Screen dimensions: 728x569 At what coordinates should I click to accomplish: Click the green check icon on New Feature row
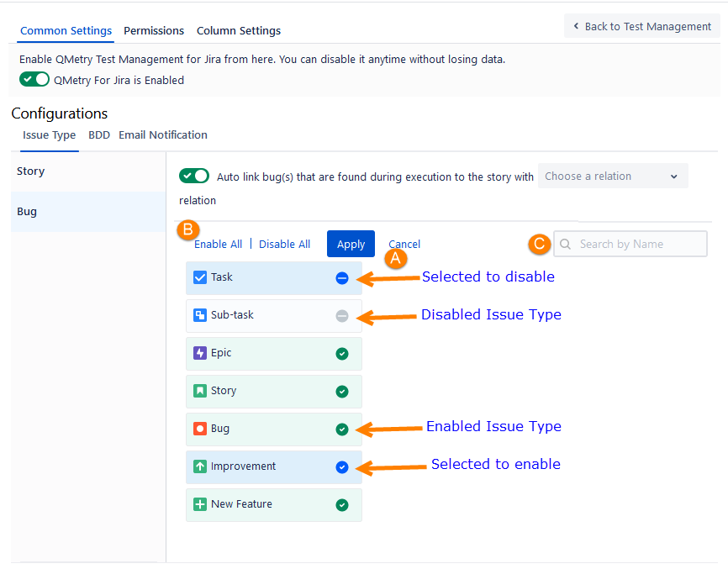coord(341,505)
